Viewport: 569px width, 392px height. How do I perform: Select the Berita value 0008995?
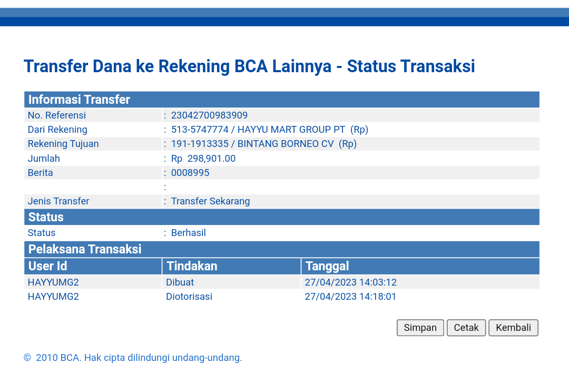point(190,173)
